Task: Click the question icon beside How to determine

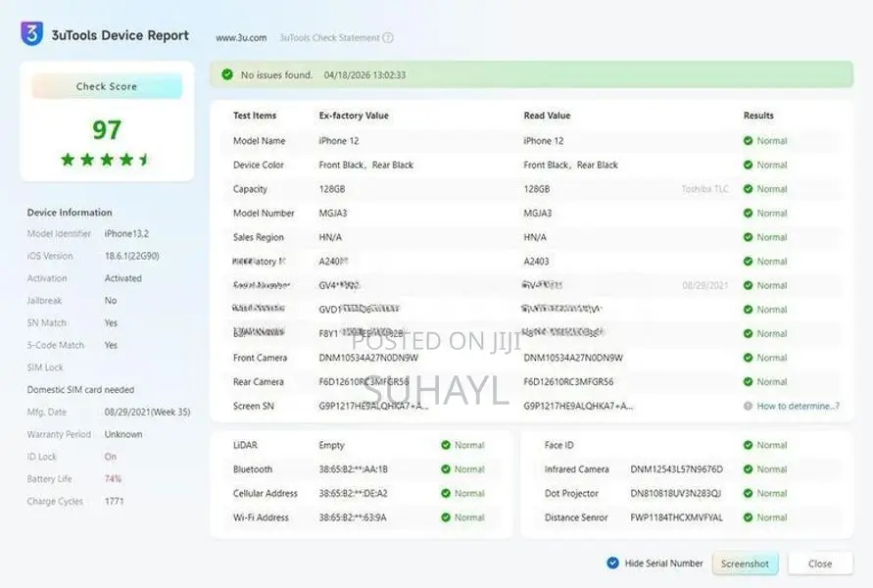Action: pos(748,406)
